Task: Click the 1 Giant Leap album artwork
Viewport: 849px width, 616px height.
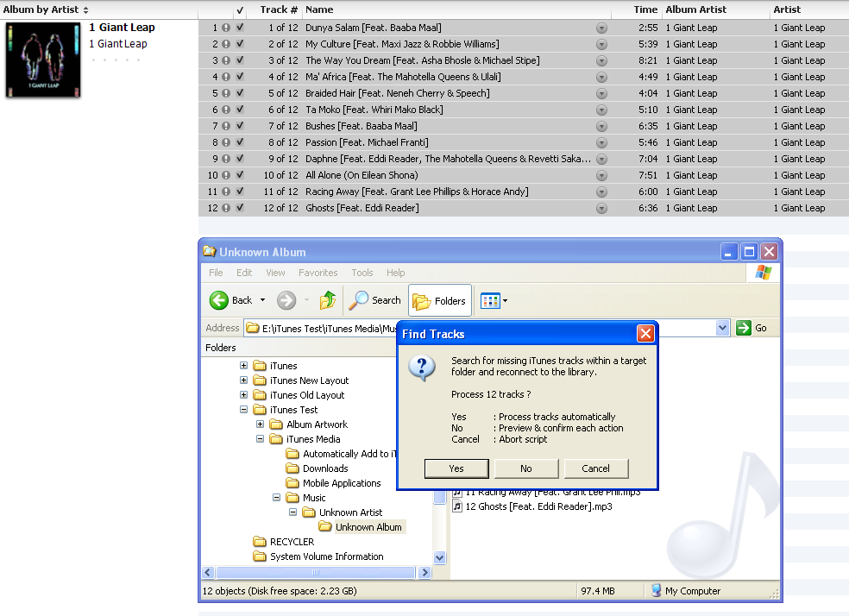Action: (43, 60)
